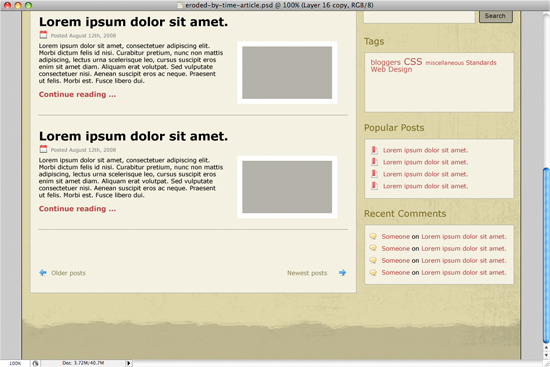The width and height of the screenshot is (550, 367).
Task: Click first post's Continue reading link
Action: pos(77,94)
